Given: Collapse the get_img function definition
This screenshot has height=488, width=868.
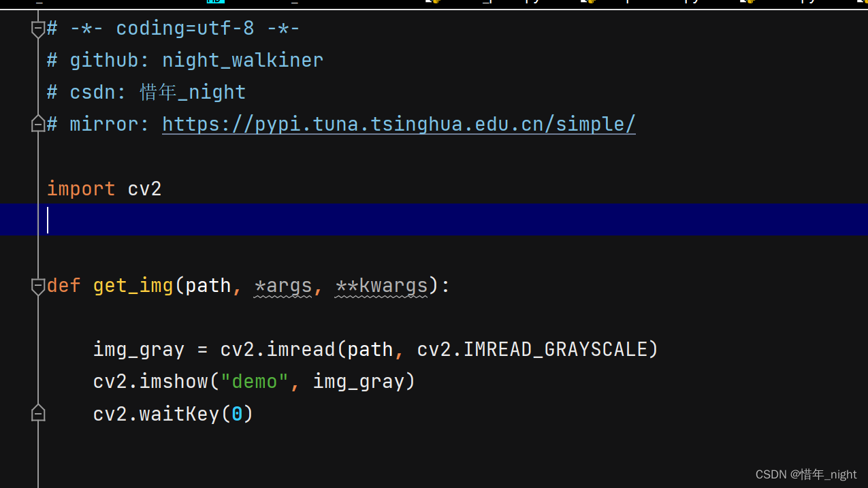Looking at the screenshot, I should click(38, 286).
